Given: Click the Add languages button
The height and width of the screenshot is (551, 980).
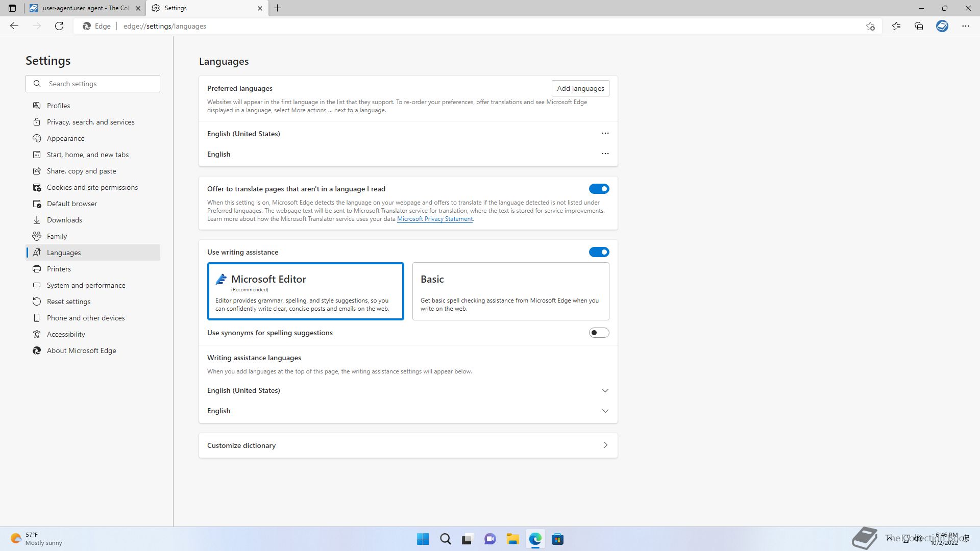Looking at the screenshot, I should 580,88.
